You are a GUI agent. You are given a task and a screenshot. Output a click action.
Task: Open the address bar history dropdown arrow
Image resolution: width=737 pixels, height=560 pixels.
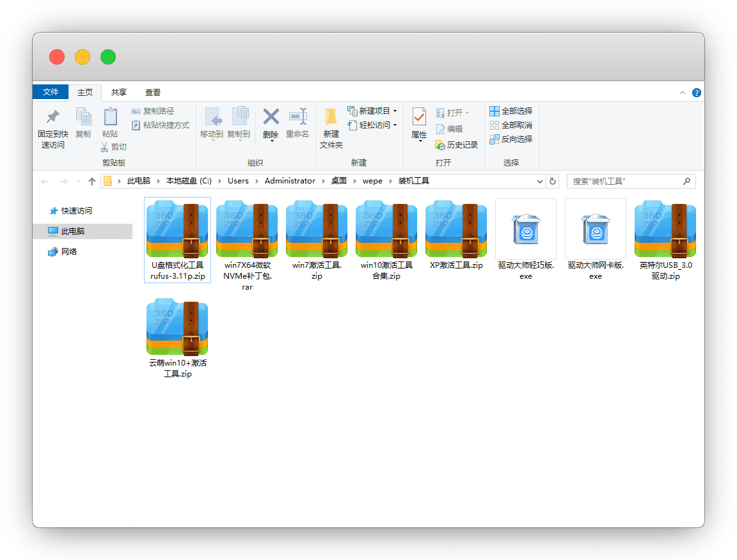539,182
